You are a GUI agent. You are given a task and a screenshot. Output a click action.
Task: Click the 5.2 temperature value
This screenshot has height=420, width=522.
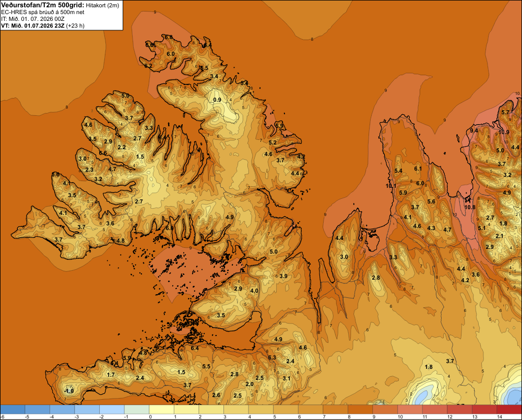click(x=272, y=143)
